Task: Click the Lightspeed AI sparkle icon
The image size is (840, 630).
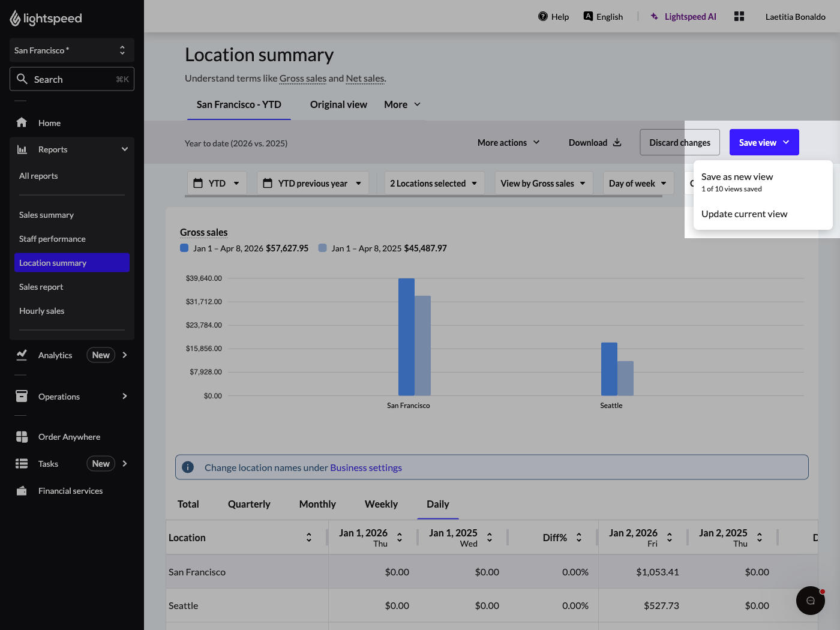Action: point(653,16)
